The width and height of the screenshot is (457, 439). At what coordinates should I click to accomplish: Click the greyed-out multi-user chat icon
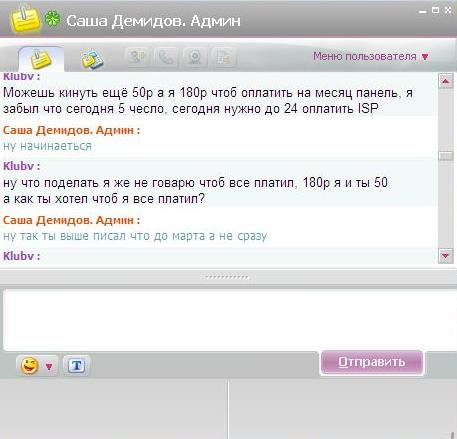pyautogui.click(x=137, y=57)
